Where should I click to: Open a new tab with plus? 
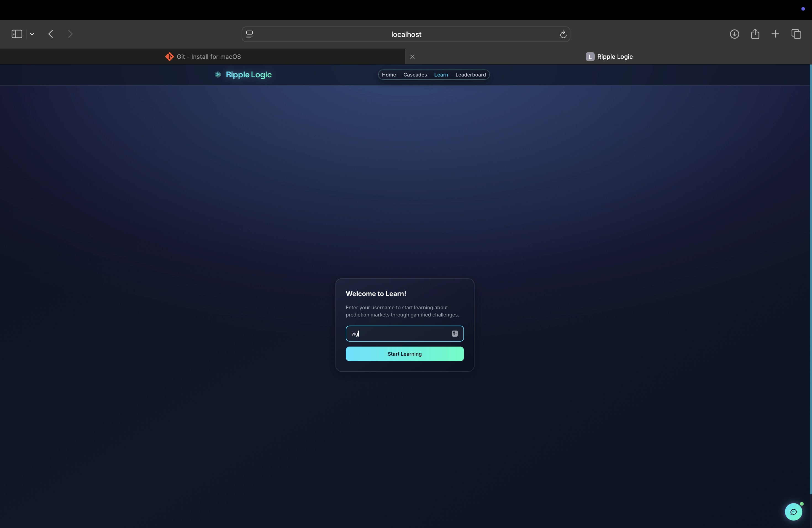pos(775,34)
